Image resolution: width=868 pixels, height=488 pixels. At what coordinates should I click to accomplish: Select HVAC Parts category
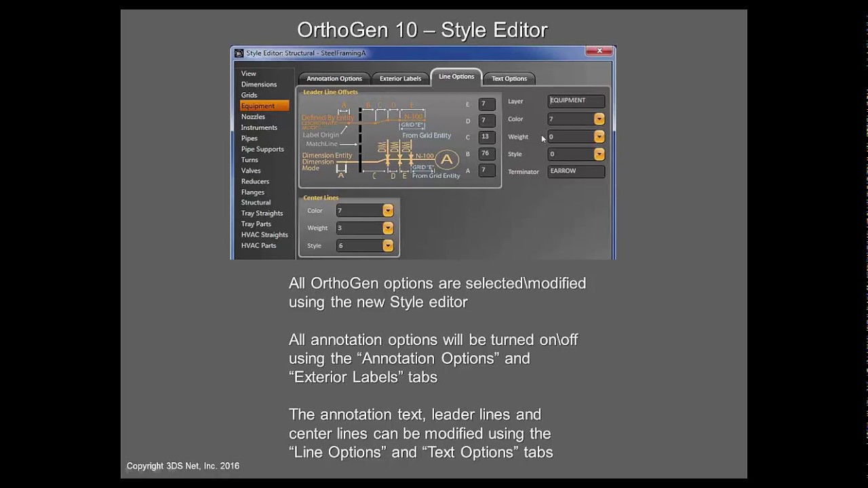[x=258, y=246]
